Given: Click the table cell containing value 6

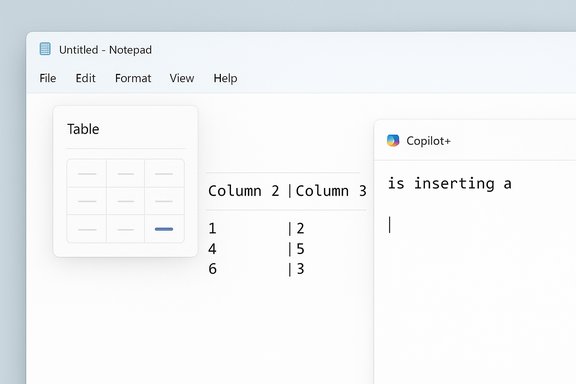Looking at the screenshot, I should (x=212, y=269).
